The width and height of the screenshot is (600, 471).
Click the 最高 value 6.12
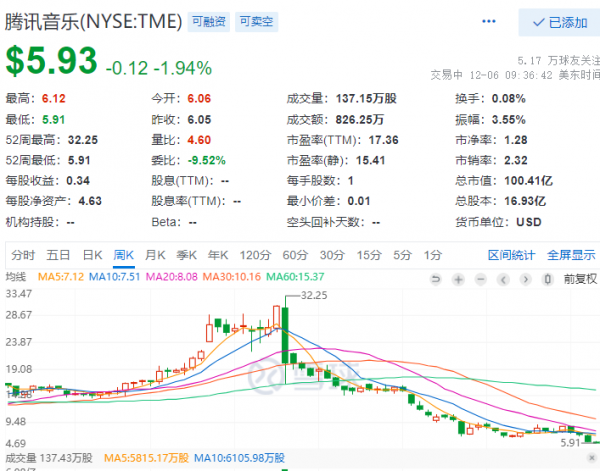(x=54, y=99)
